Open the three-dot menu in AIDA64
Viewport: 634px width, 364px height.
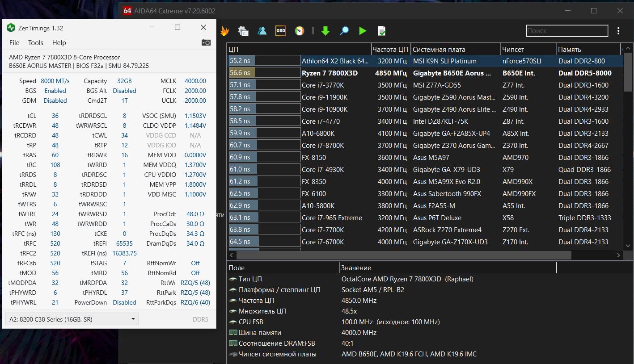pyautogui.click(x=618, y=31)
